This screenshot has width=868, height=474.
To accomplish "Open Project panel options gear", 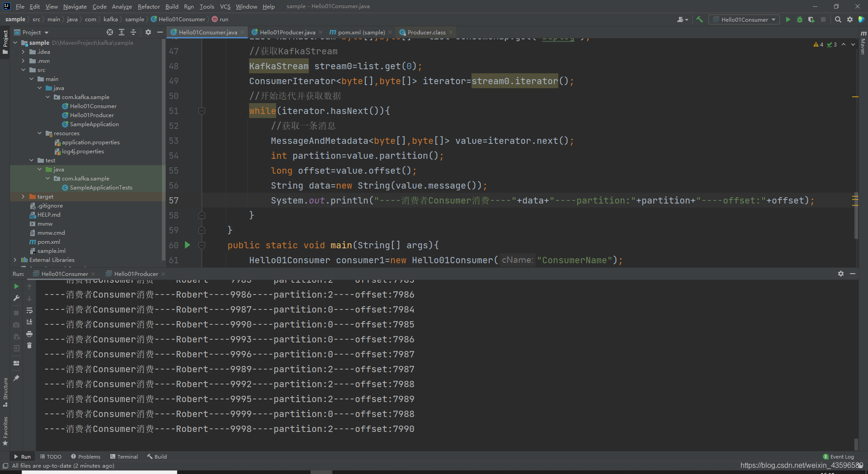I will click(x=148, y=32).
